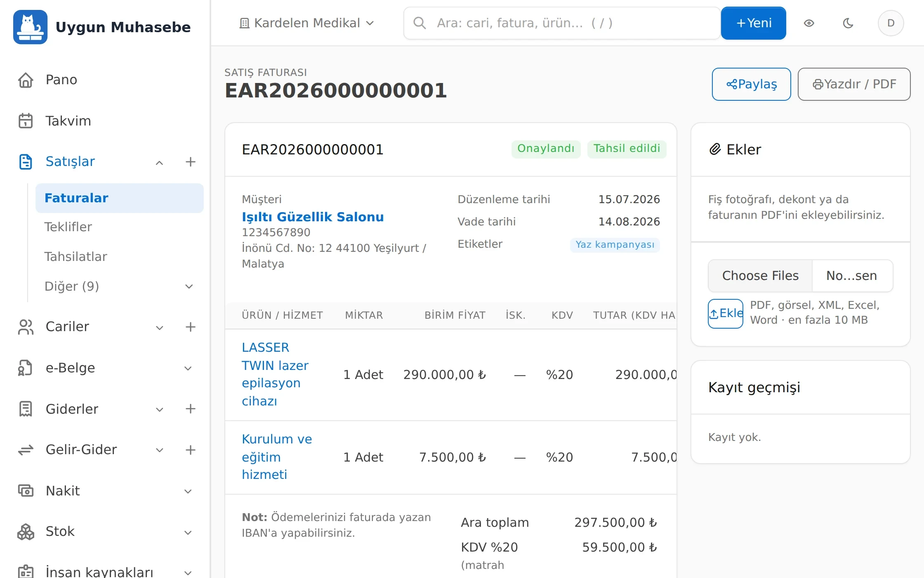Viewport: 924px width, 578px height.
Task: Select Faturalar in the sidebar
Action: coord(120,198)
